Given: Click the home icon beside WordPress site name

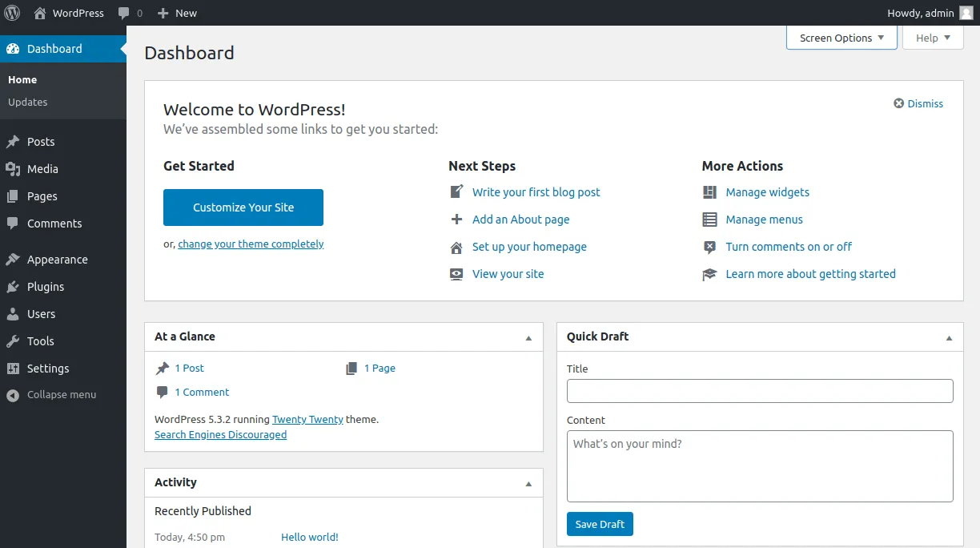Looking at the screenshot, I should (x=40, y=13).
